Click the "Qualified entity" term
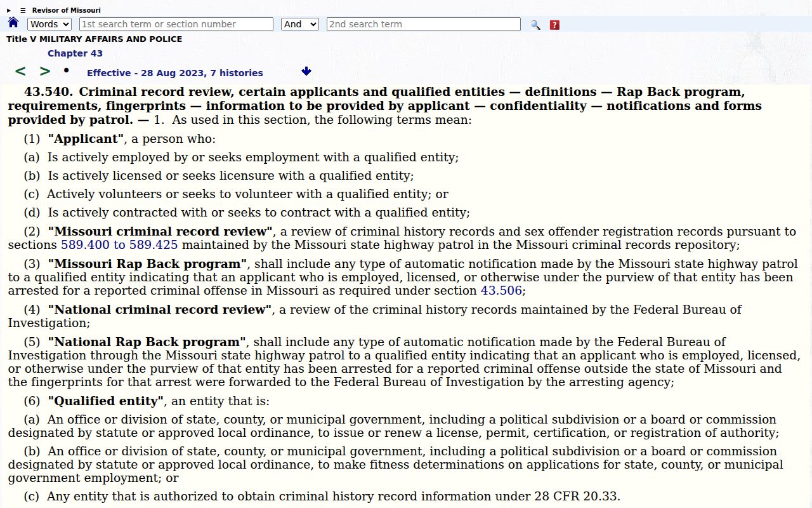The image size is (812, 508). tap(107, 401)
